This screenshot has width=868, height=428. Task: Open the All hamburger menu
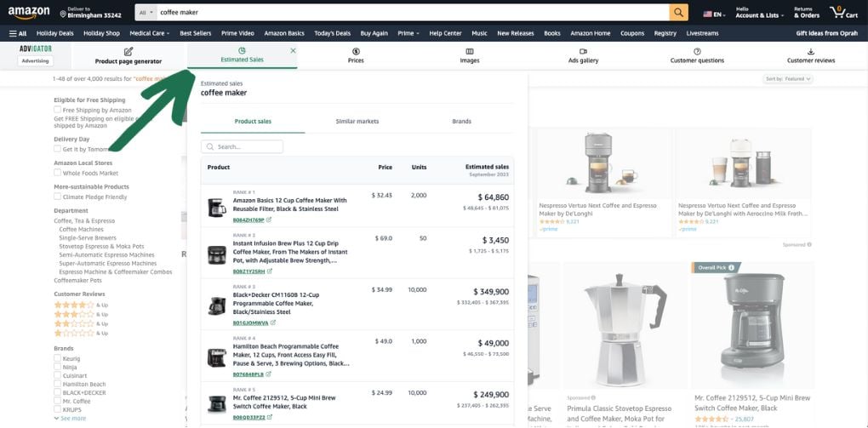pyautogui.click(x=18, y=33)
